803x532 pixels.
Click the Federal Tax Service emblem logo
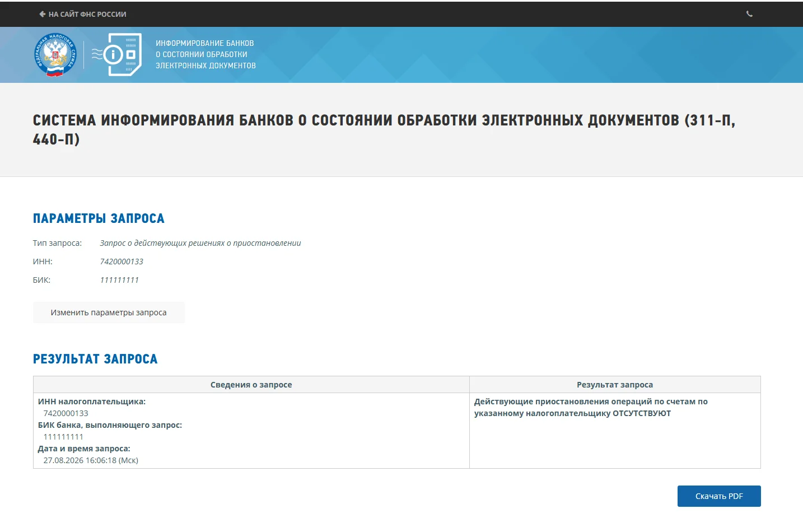tap(55, 55)
